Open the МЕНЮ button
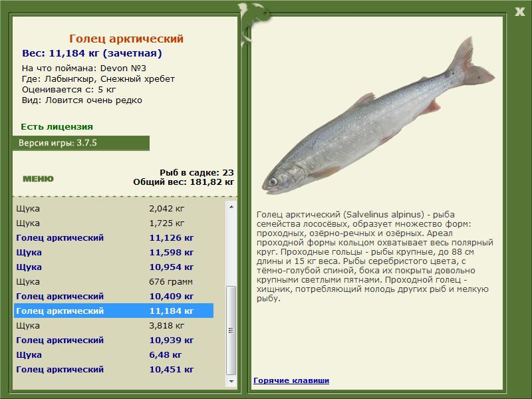 (x=38, y=179)
